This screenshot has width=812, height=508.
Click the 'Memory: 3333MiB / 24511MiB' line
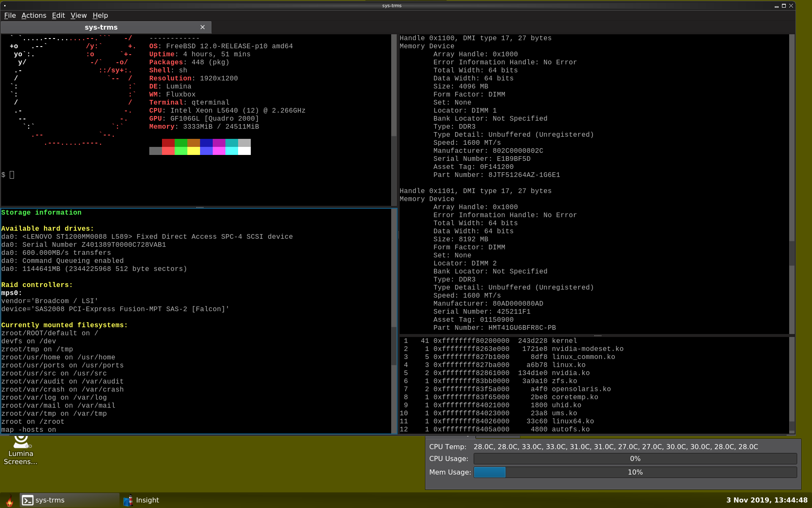(204, 127)
